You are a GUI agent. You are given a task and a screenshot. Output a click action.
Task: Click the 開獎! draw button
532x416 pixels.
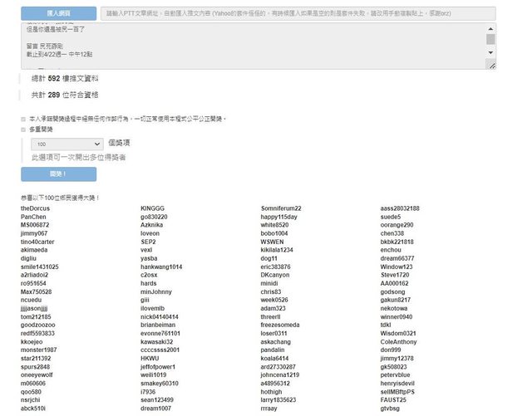click(x=58, y=174)
